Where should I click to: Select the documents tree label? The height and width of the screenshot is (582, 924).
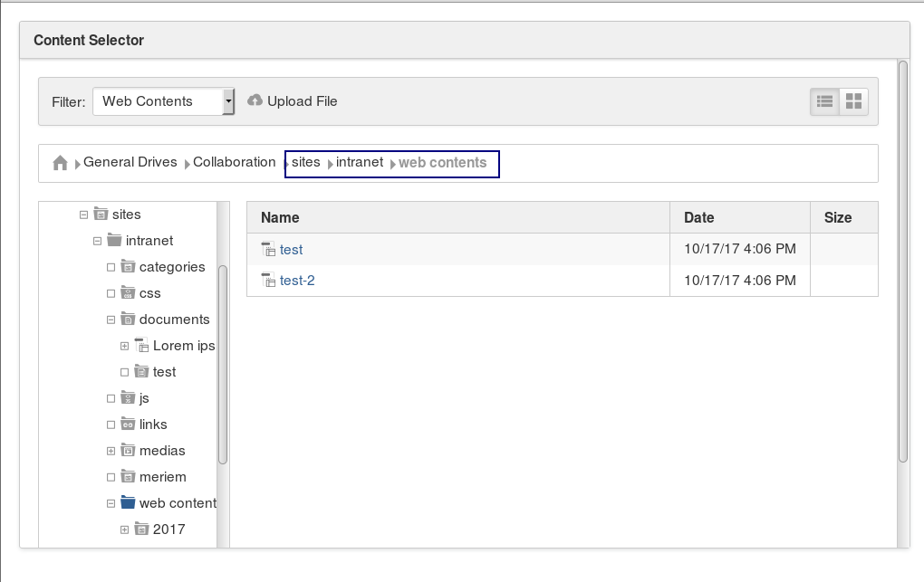175,320
